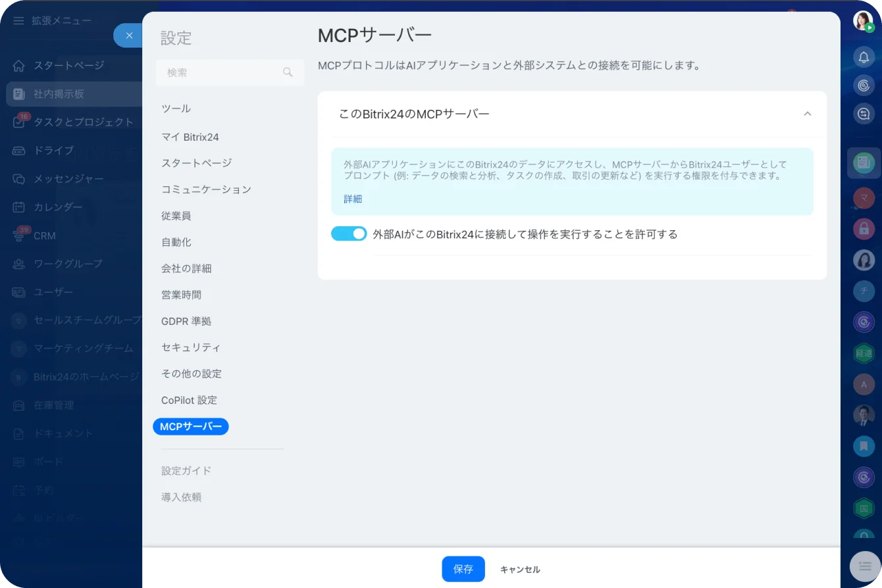This screenshot has height=588, width=882.
Task: Select the active MCPサーバー settings tab
Action: coord(191,427)
